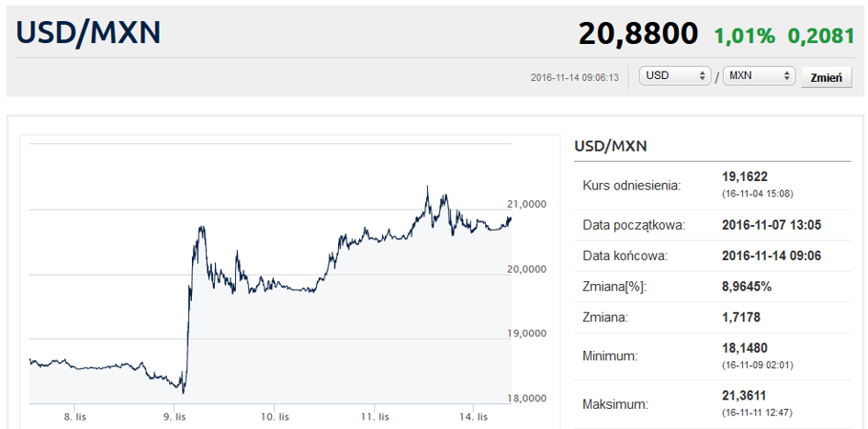Select the 14. lis date on chart axis

(x=474, y=416)
